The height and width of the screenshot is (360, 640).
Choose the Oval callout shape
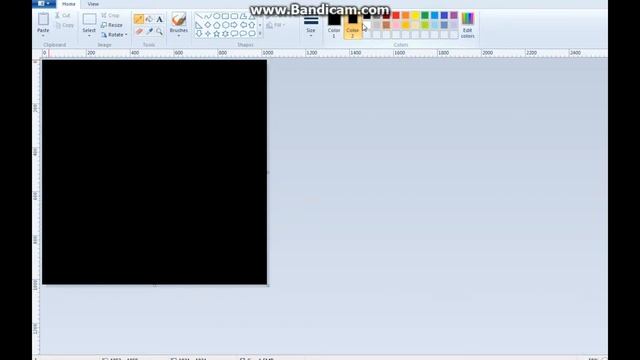pyautogui.click(x=243, y=34)
